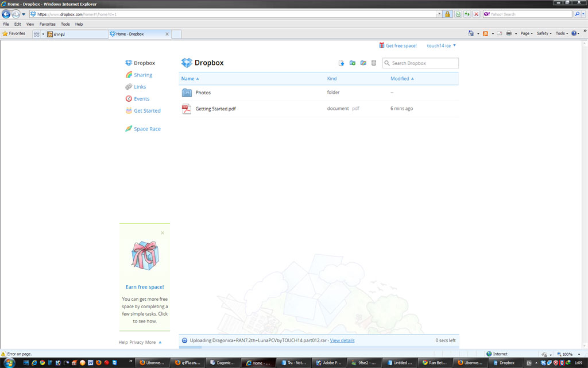Screen dimensions: 588x368
Task: Open Space Race in the sidebar
Action: [x=143, y=129]
